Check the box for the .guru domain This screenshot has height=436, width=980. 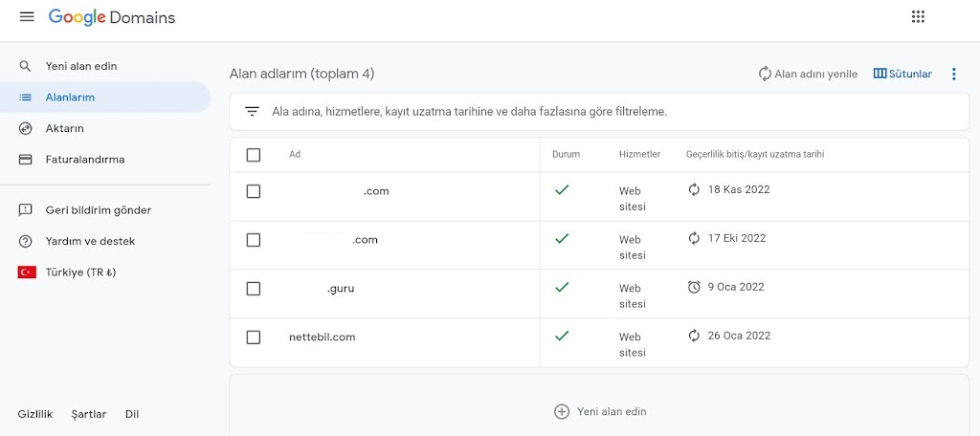254,289
